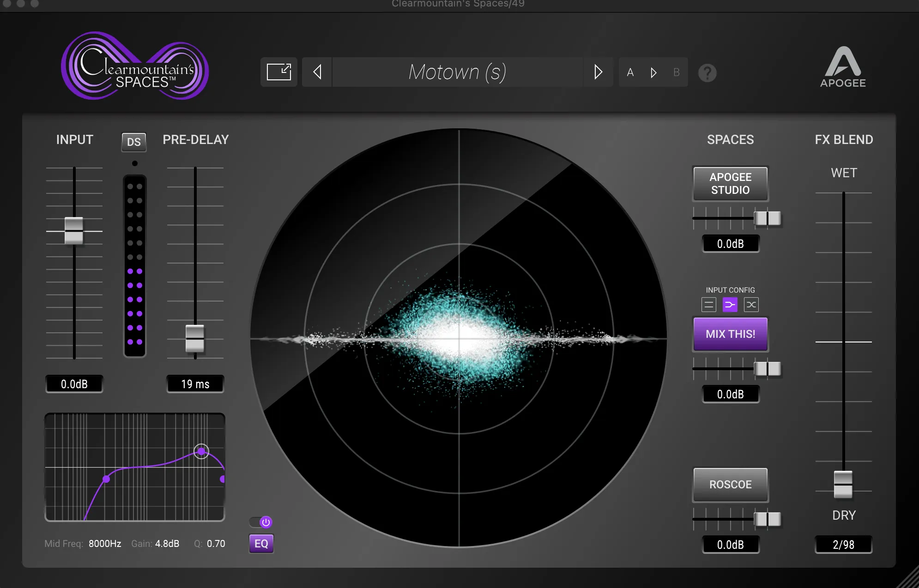Select the mid-frequency EQ node at the peak
The height and width of the screenshot is (588, 919).
(x=201, y=451)
